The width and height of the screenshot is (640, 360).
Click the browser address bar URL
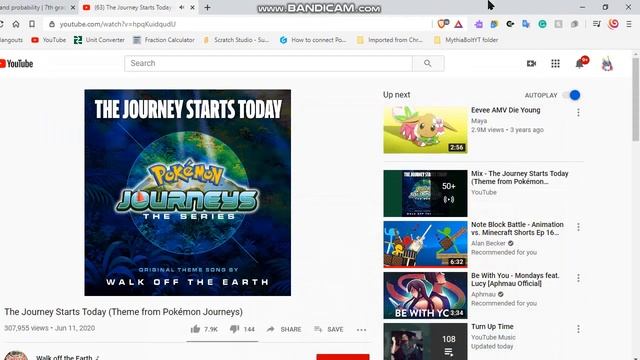pos(118,24)
